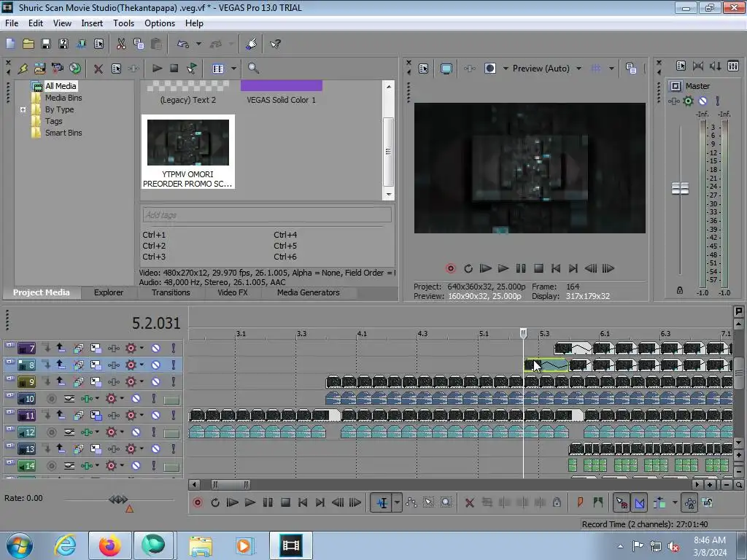Open the Auto Ripple mode dropdown arrow

pyautogui.click(x=675, y=502)
